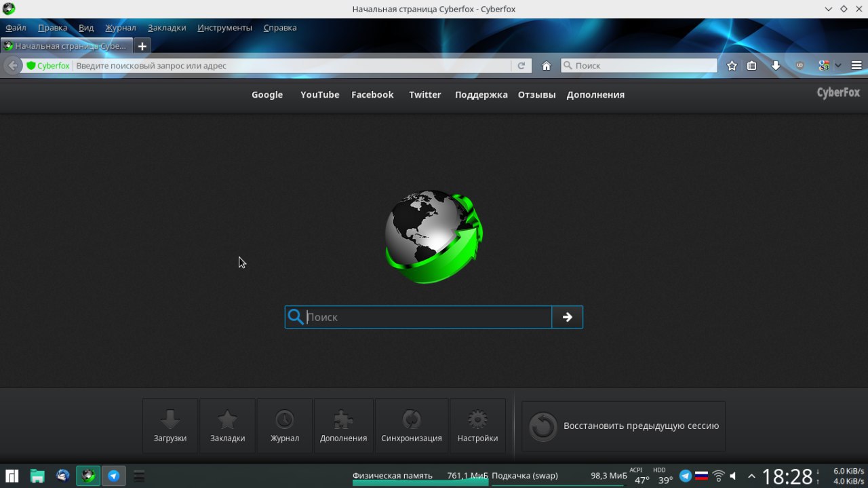
Task: Show bookmarks list icon in toolbar
Action: pyautogui.click(x=752, y=66)
